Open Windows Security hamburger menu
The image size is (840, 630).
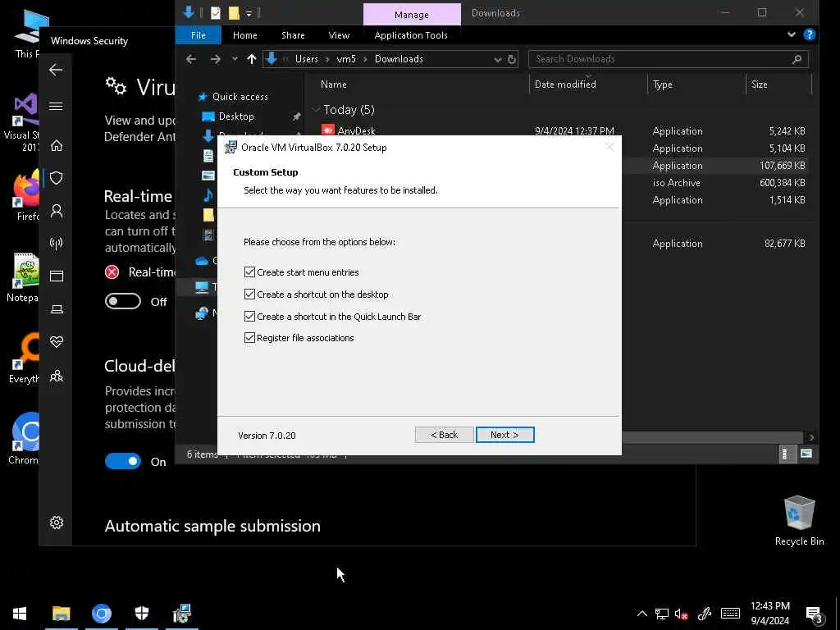56,106
